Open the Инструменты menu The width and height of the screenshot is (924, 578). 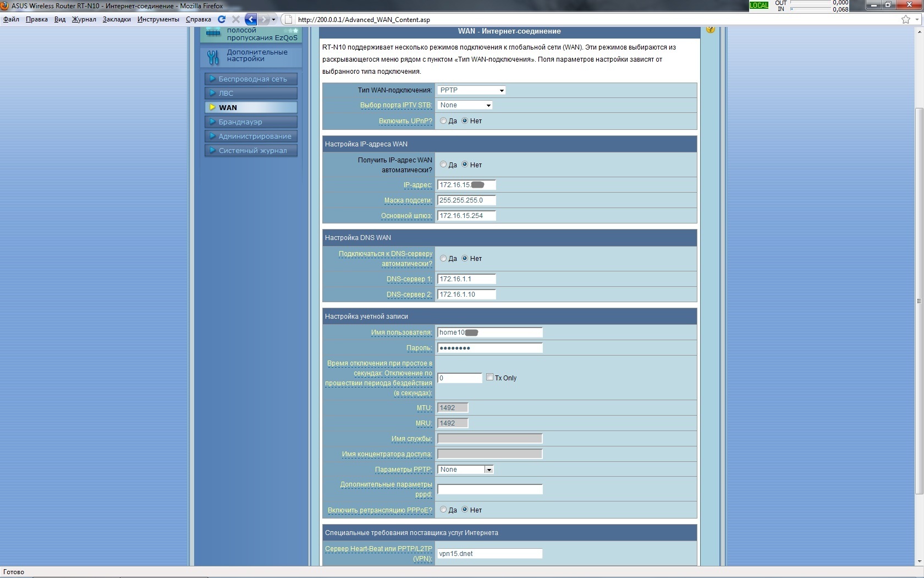158,19
